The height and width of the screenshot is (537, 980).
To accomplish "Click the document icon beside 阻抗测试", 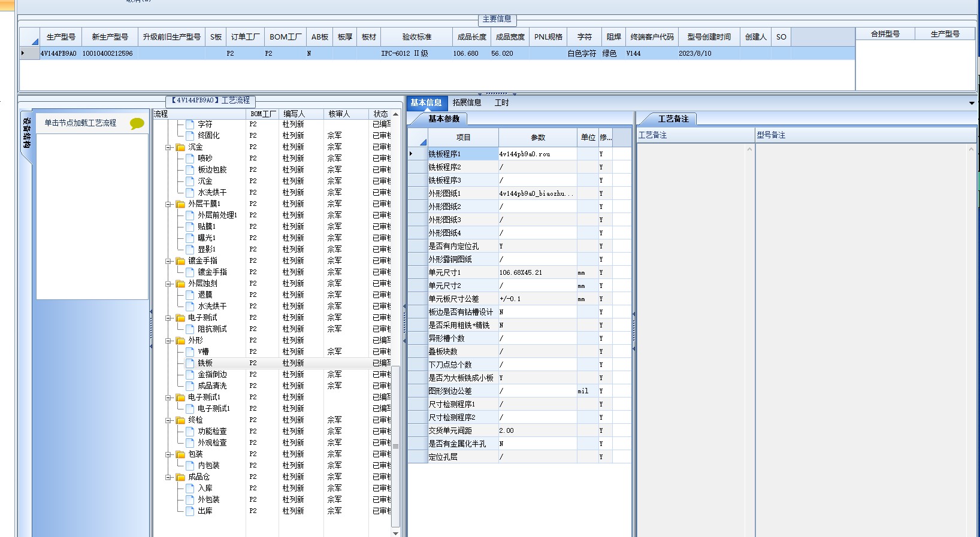I will pos(190,329).
